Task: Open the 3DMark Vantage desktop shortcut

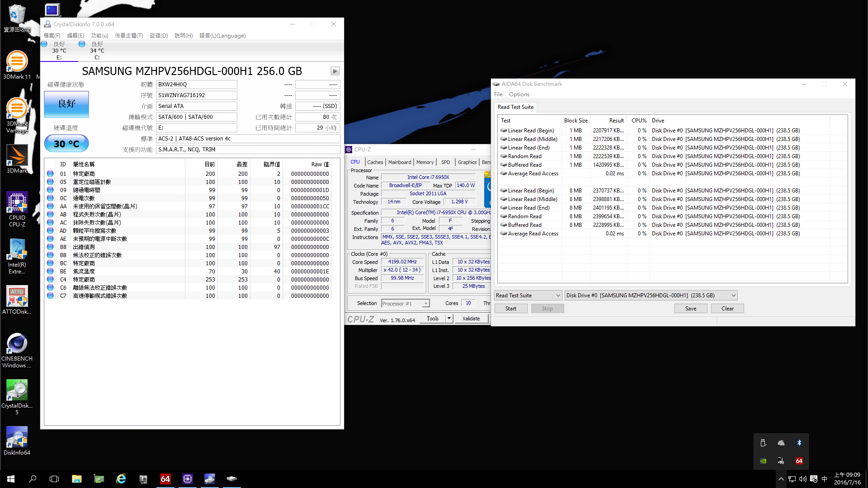Action: pyautogui.click(x=17, y=116)
